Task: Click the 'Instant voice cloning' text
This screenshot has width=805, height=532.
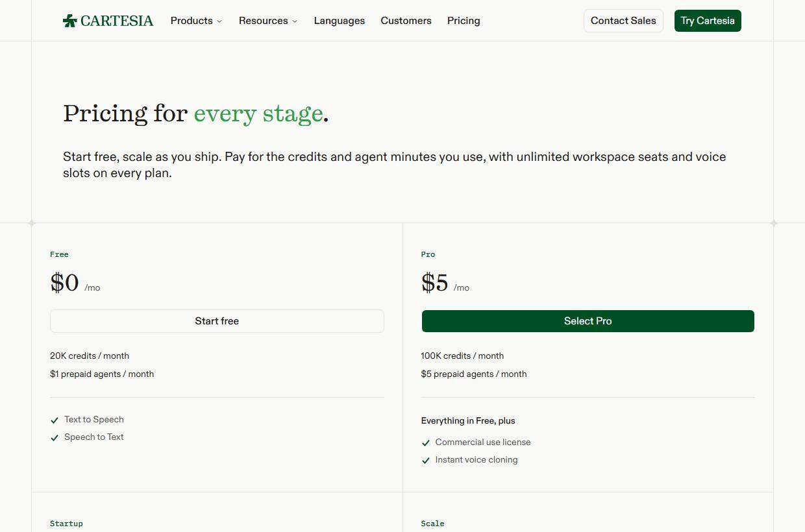Action: pyautogui.click(x=477, y=460)
